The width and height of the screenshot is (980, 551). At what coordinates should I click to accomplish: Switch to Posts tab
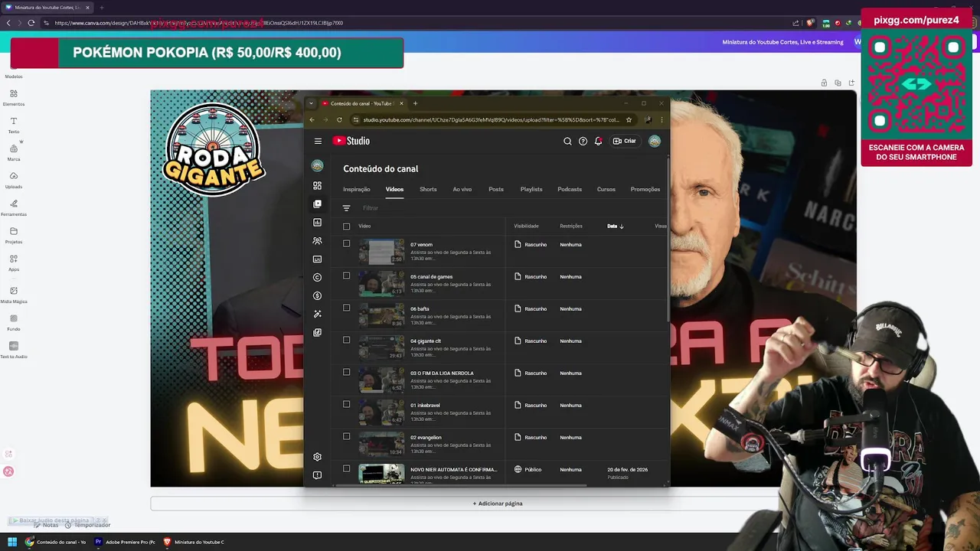(496, 189)
